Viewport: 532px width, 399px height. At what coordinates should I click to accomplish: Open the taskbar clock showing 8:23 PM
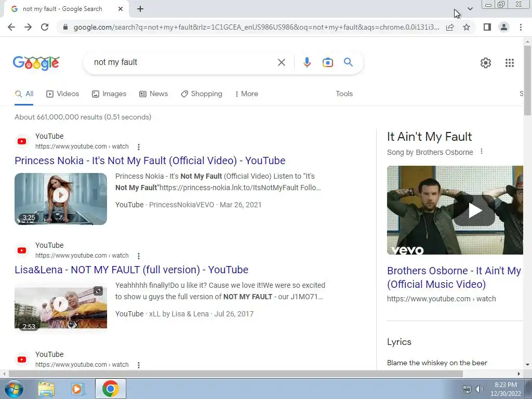coord(506,389)
